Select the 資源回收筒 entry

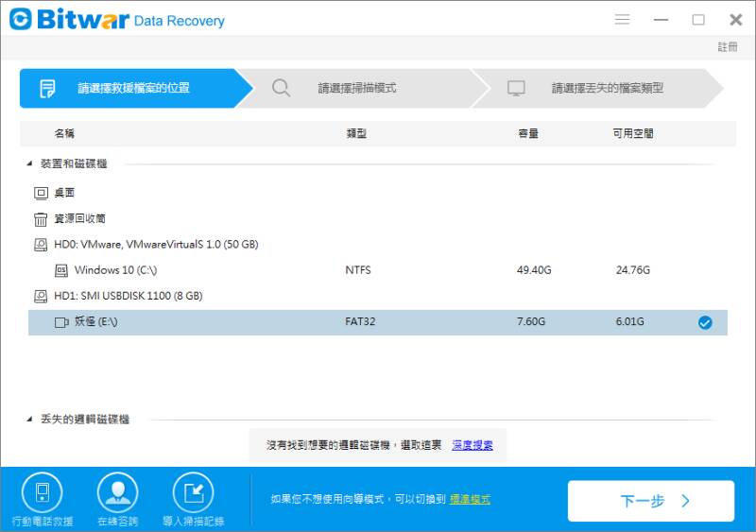pos(79,218)
